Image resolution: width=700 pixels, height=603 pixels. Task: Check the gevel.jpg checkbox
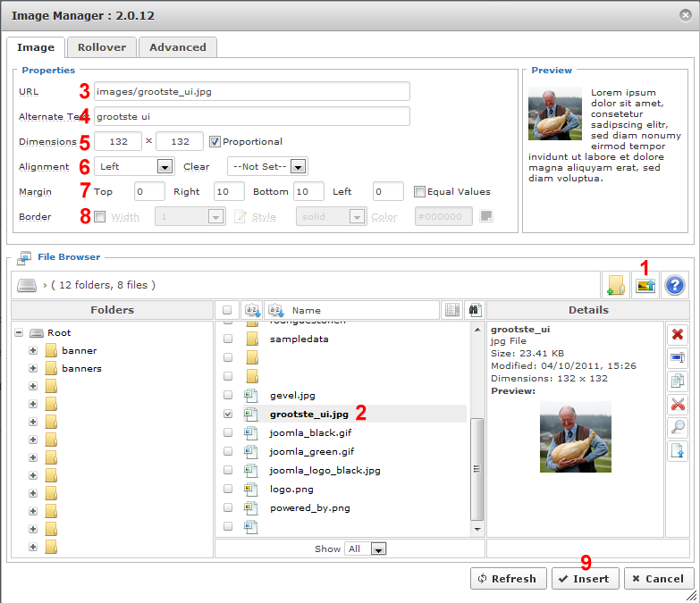tap(228, 395)
